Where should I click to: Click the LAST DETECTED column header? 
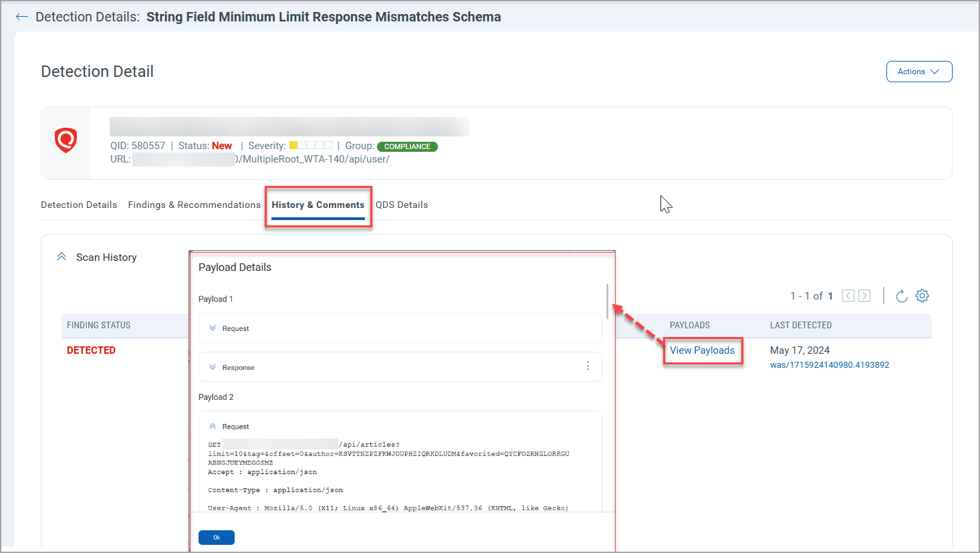point(801,325)
